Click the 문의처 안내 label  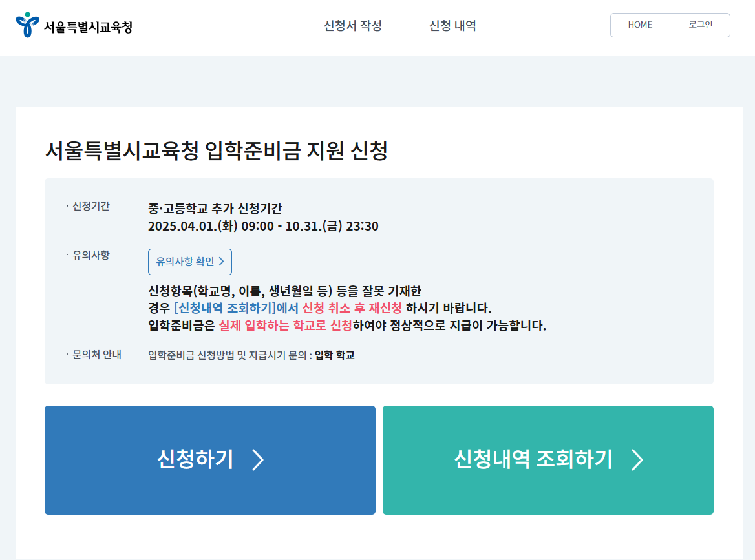point(97,355)
